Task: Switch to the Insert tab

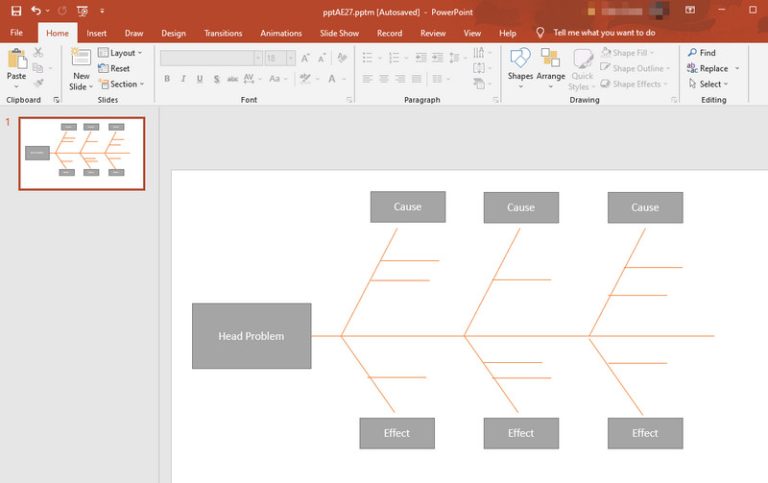Action: pyautogui.click(x=96, y=33)
